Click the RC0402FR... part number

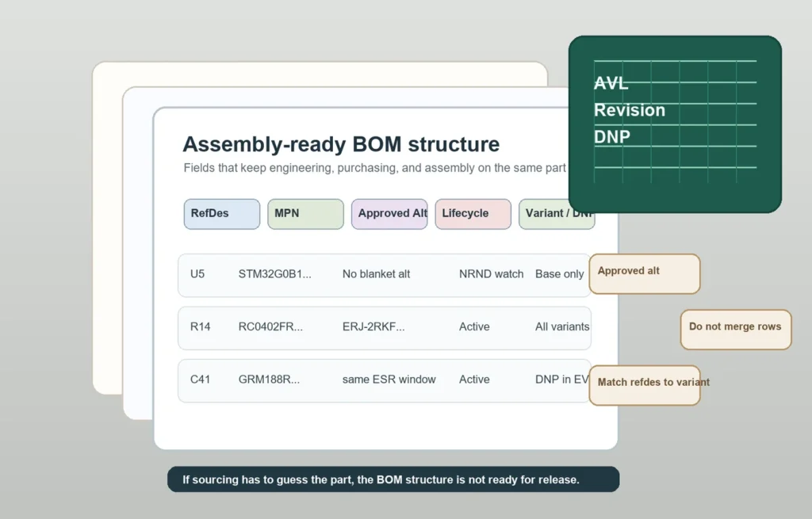270,327
